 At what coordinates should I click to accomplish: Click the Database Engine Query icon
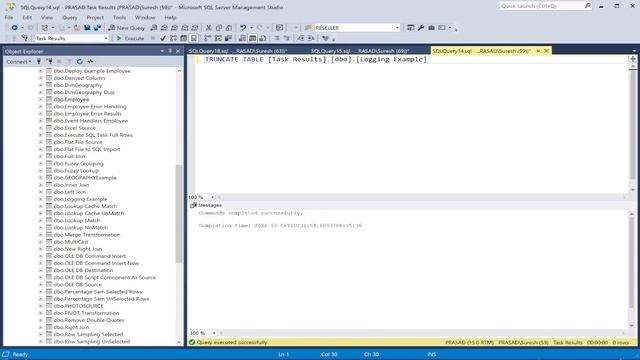154,28
